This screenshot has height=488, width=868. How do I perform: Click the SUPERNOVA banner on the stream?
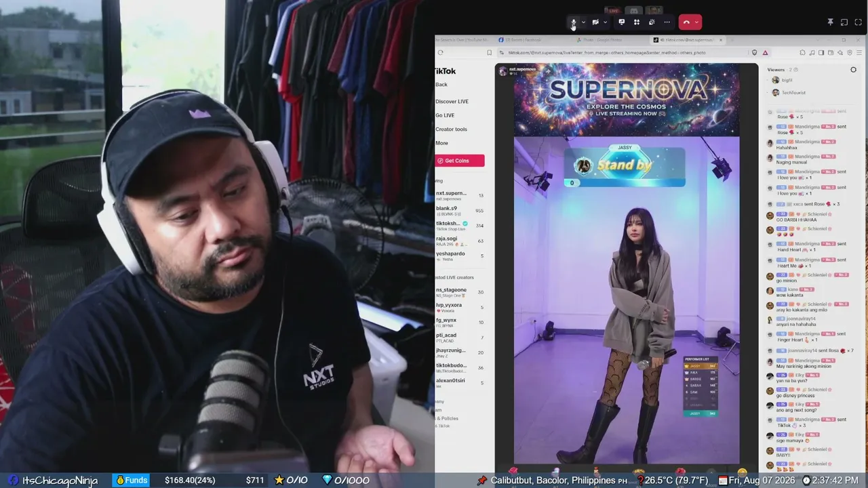point(627,101)
